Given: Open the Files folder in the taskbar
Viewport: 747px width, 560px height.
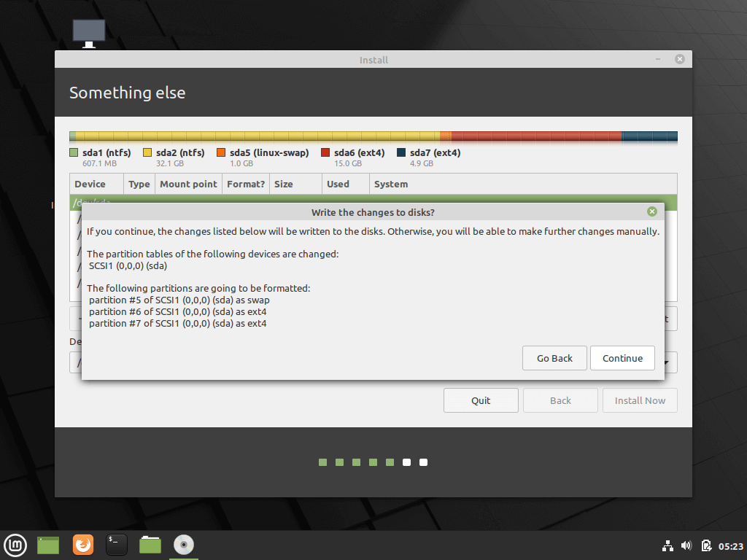Looking at the screenshot, I should click(150, 545).
